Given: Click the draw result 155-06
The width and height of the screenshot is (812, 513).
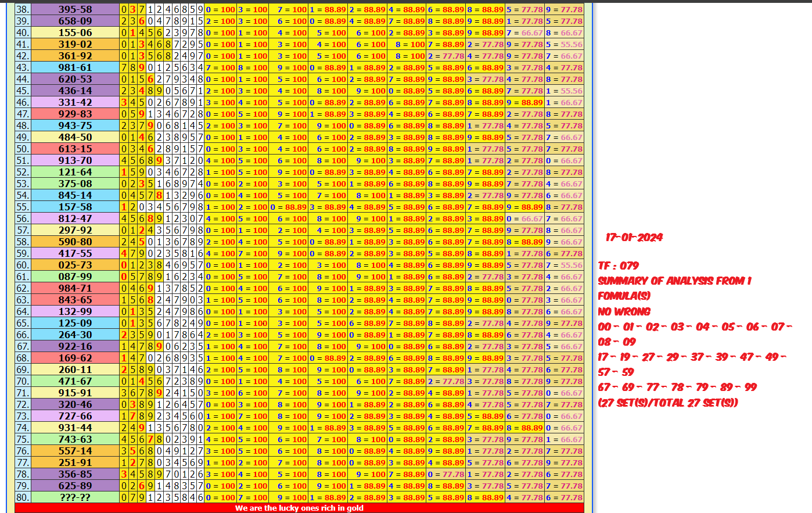Looking at the screenshot, I should 75,33.
